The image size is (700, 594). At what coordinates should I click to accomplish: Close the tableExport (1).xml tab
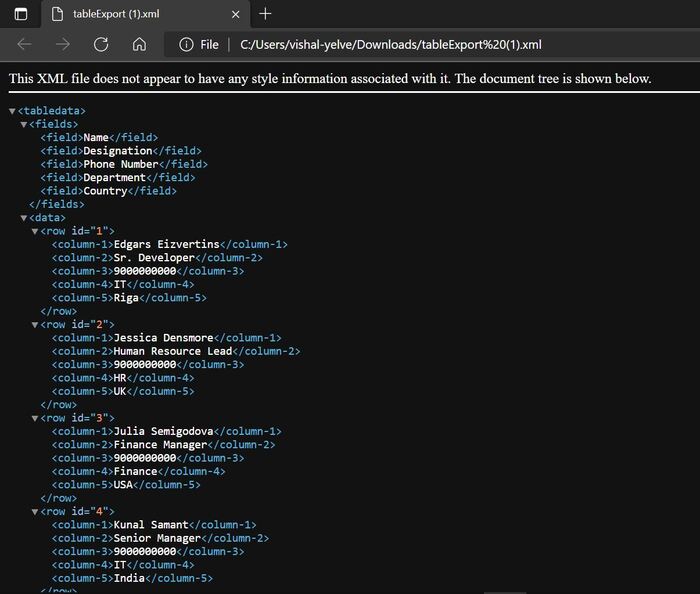(236, 14)
